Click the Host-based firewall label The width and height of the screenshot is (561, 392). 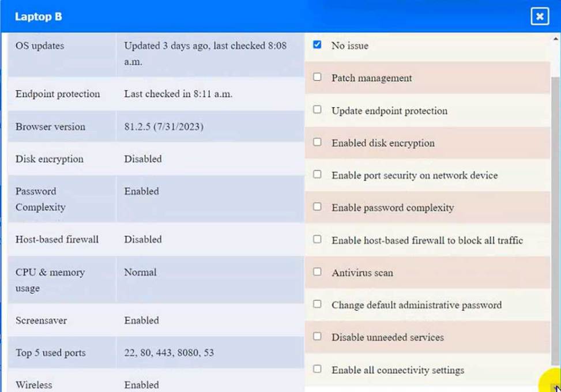tap(57, 239)
